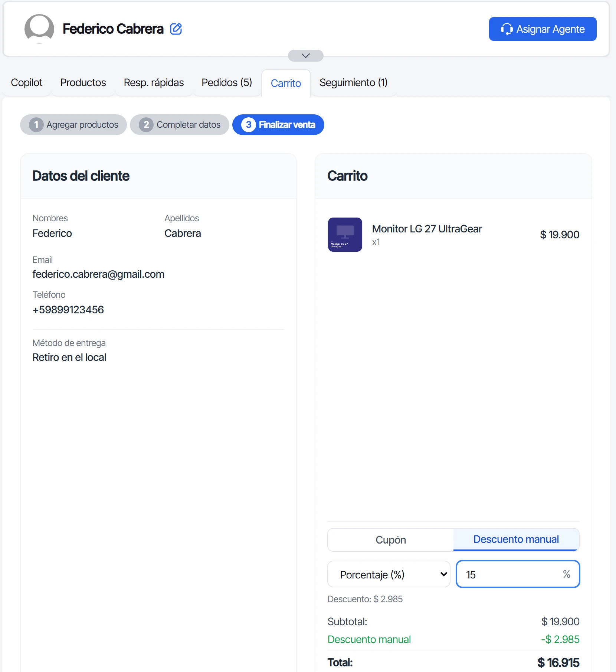Image resolution: width=616 pixels, height=672 pixels.
Task: Switch to the Cupón discount option
Action: click(391, 540)
